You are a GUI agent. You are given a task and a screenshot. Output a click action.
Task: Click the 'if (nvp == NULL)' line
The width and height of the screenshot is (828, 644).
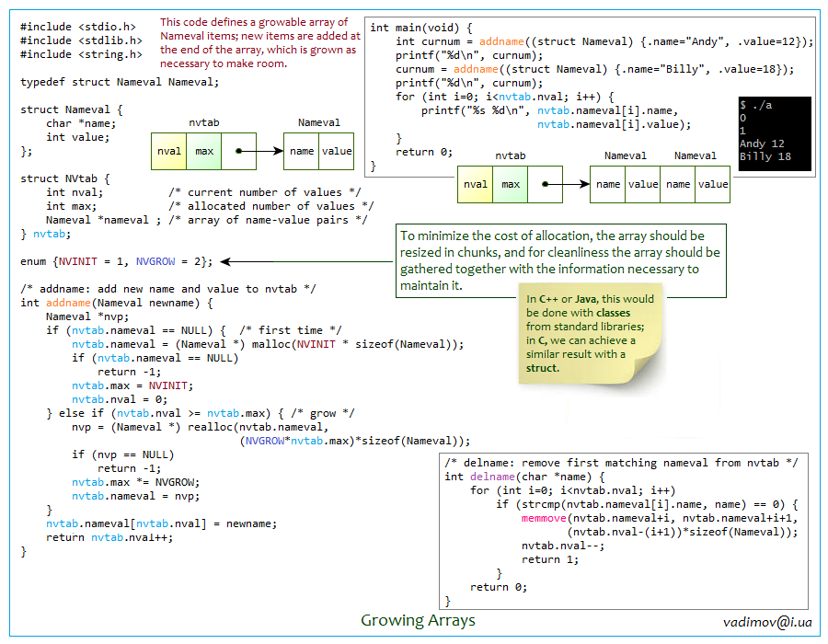[x=123, y=454]
